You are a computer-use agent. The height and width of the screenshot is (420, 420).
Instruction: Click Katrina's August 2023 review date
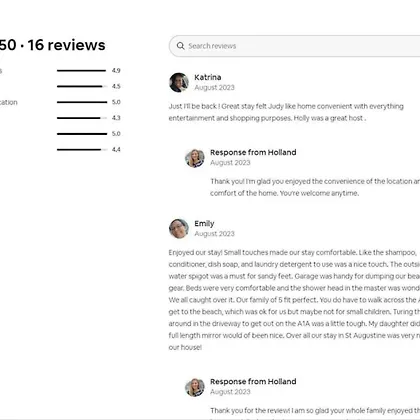pyautogui.click(x=214, y=87)
